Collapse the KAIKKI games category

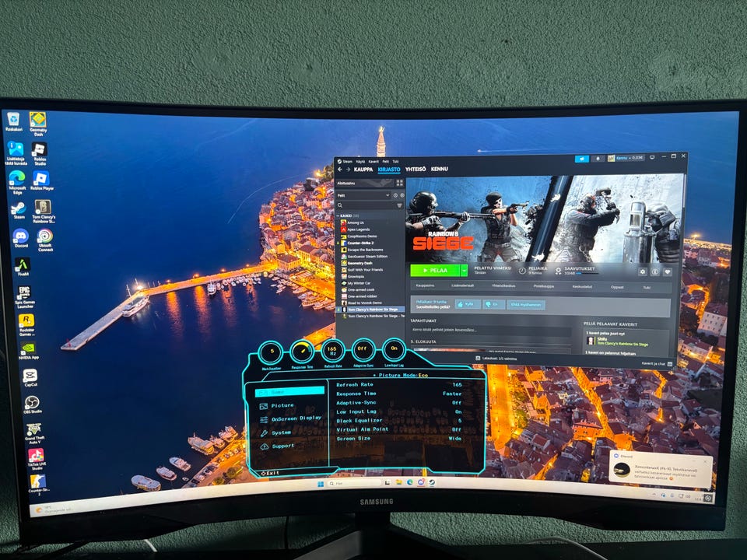click(348, 215)
